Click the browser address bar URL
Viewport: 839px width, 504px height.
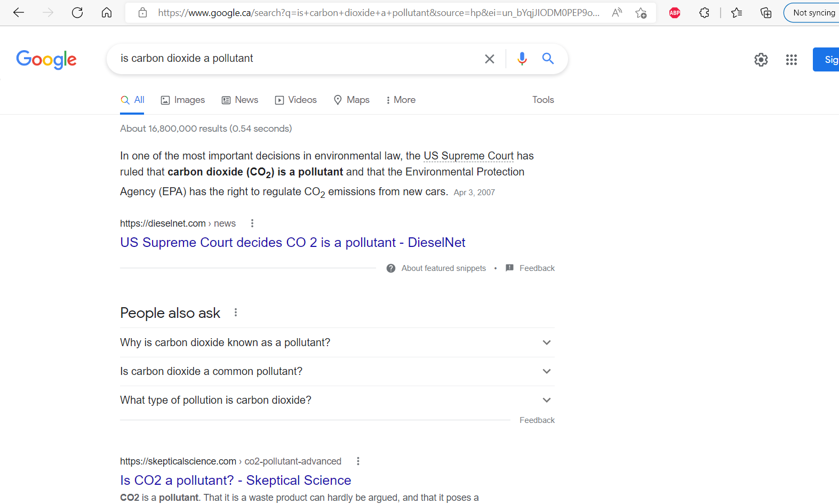(x=379, y=13)
